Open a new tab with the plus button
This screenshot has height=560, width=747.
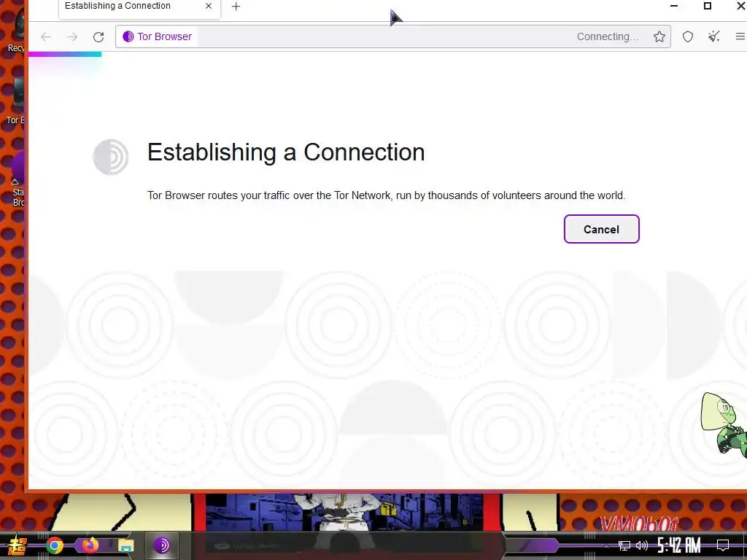pos(236,6)
